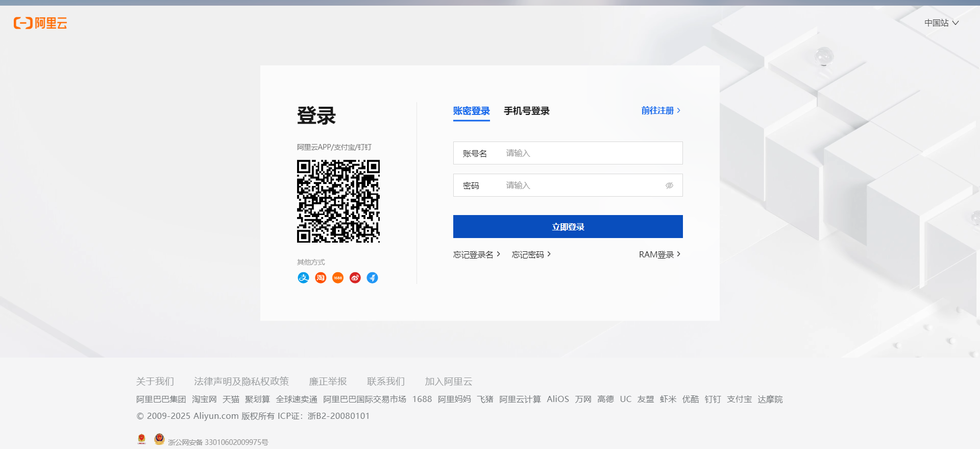Toggle password visibility eye icon

click(669, 185)
